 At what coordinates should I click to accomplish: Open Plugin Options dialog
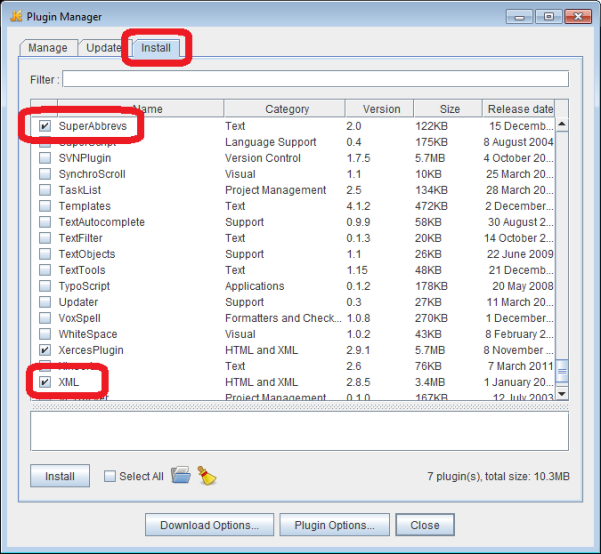click(x=334, y=525)
